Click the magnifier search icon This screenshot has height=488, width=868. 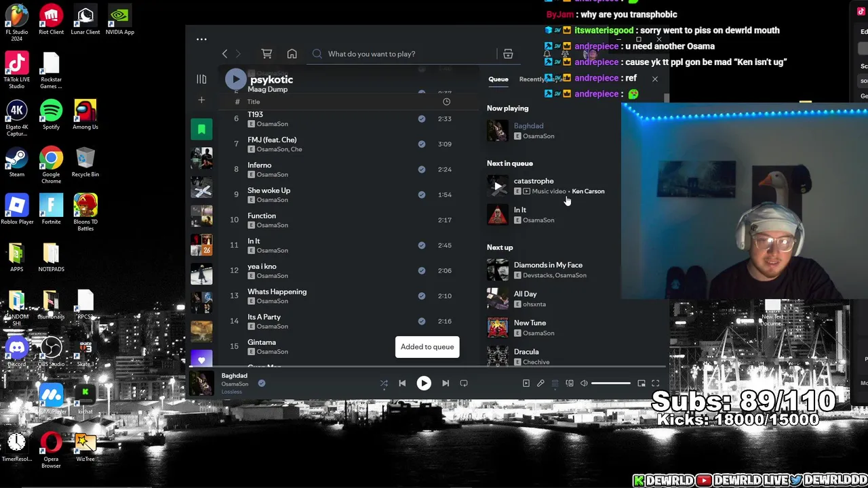click(x=317, y=54)
